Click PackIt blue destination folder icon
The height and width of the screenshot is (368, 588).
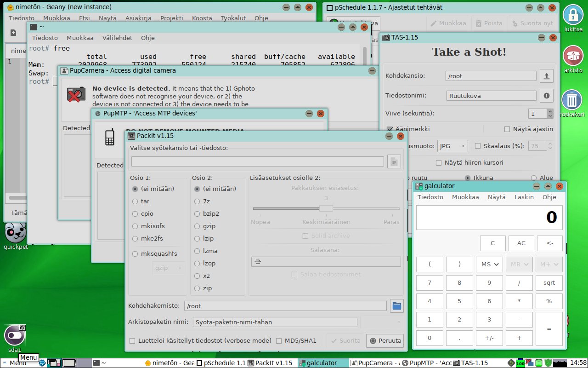[397, 305]
